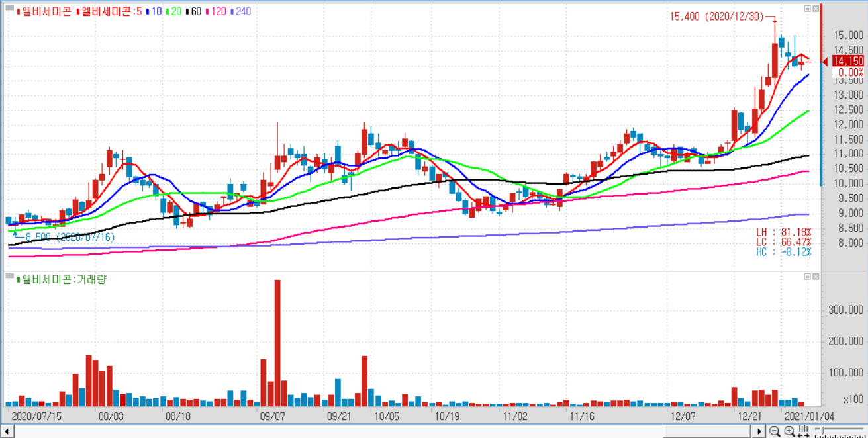Maximize the price chart pane
This screenshot has height=438, width=868.
[807, 9]
